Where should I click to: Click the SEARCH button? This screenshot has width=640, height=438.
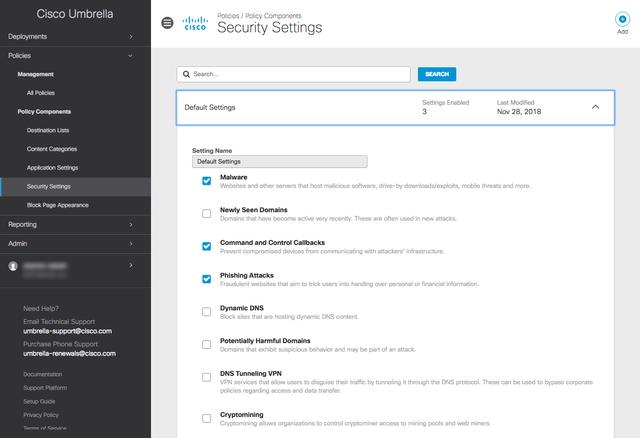pos(437,74)
